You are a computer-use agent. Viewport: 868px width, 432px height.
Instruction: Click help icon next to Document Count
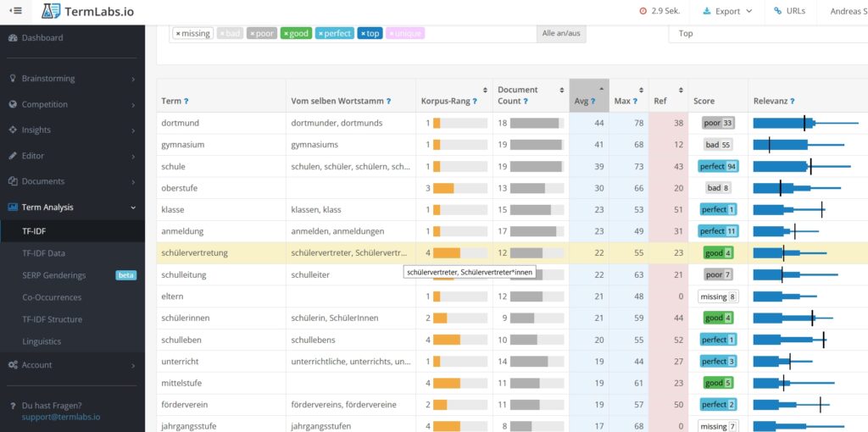point(526,102)
